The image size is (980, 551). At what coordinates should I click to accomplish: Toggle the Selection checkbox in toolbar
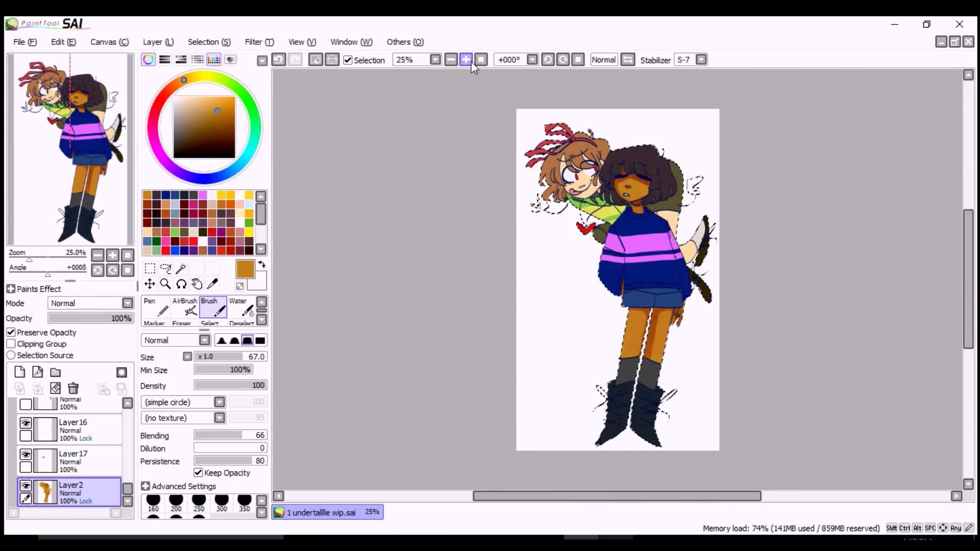click(x=348, y=60)
